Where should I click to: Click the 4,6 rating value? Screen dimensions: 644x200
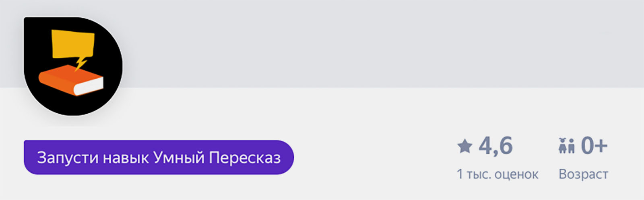coord(495,145)
